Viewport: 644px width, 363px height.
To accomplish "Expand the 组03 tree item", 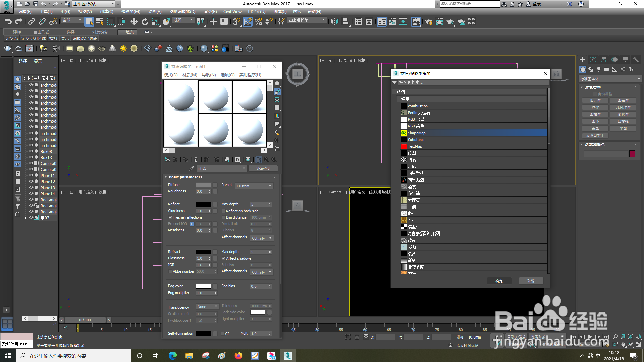I will tap(26, 218).
